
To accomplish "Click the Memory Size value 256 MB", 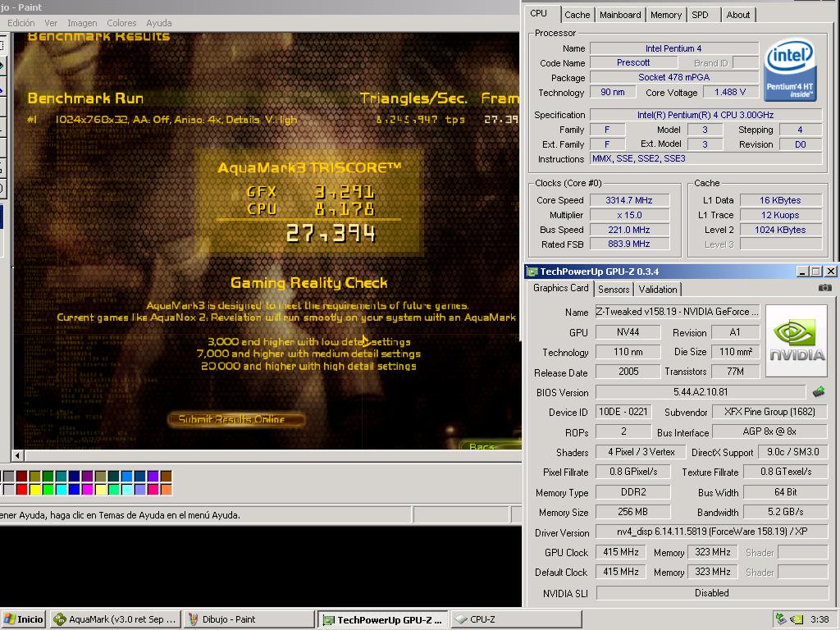I will (x=633, y=512).
